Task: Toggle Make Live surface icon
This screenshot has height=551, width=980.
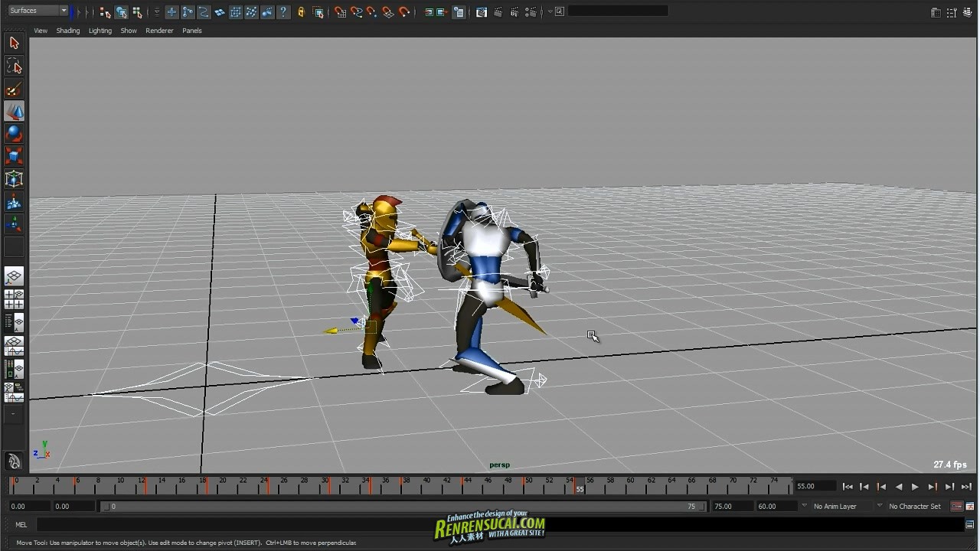Action: tap(403, 12)
